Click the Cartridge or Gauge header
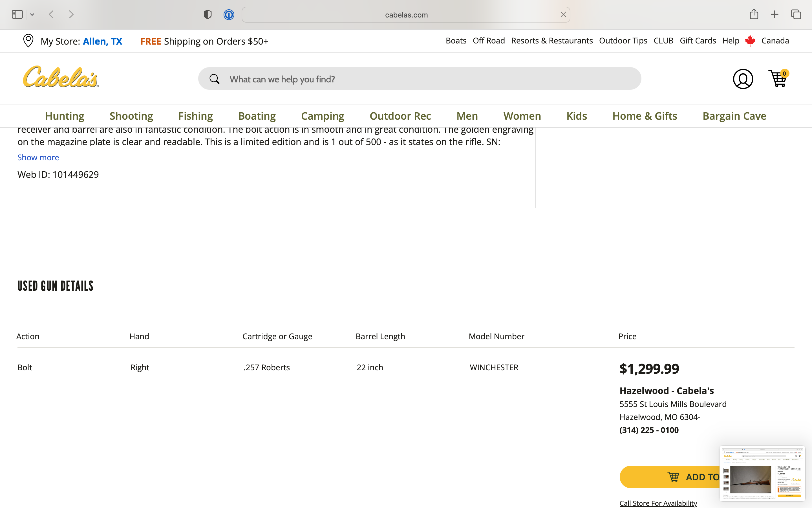 pyautogui.click(x=277, y=336)
